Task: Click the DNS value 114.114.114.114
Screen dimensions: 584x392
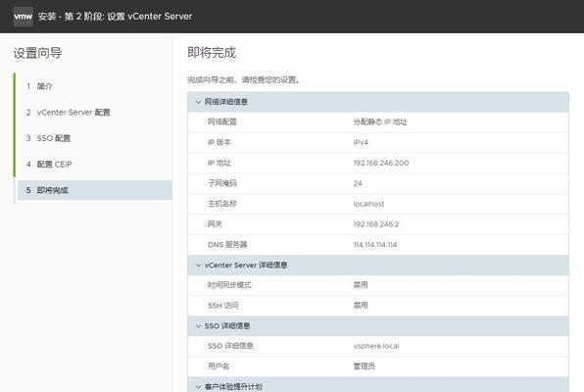Action: pyautogui.click(x=374, y=245)
